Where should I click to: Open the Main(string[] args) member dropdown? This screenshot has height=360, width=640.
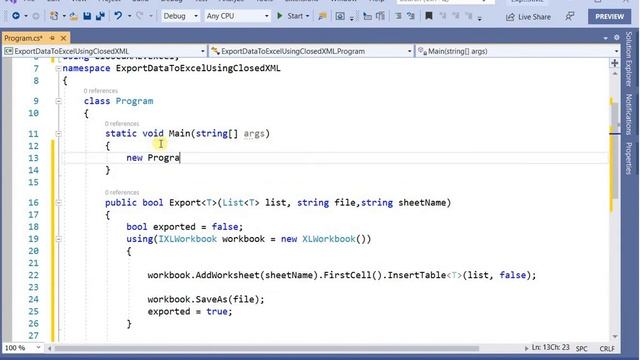click(x=518, y=51)
